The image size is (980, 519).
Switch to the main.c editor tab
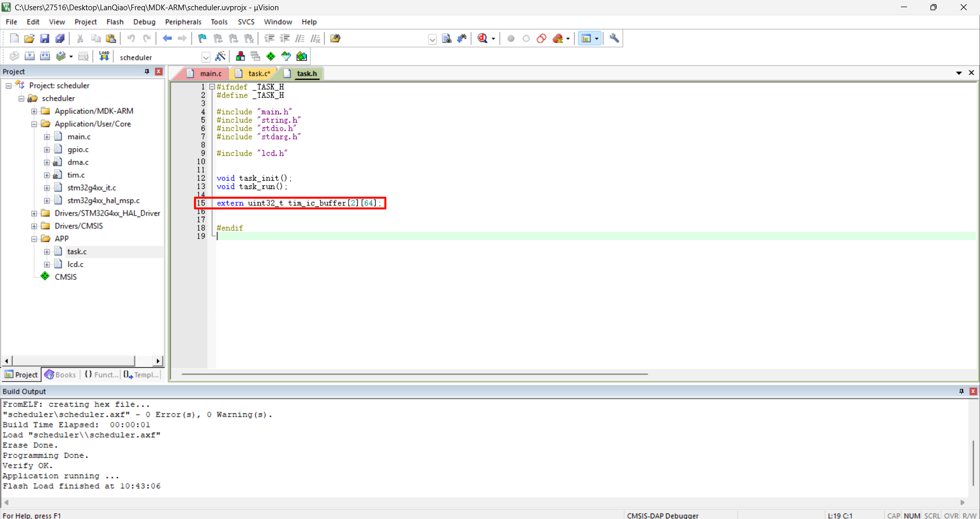pos(210,74)
